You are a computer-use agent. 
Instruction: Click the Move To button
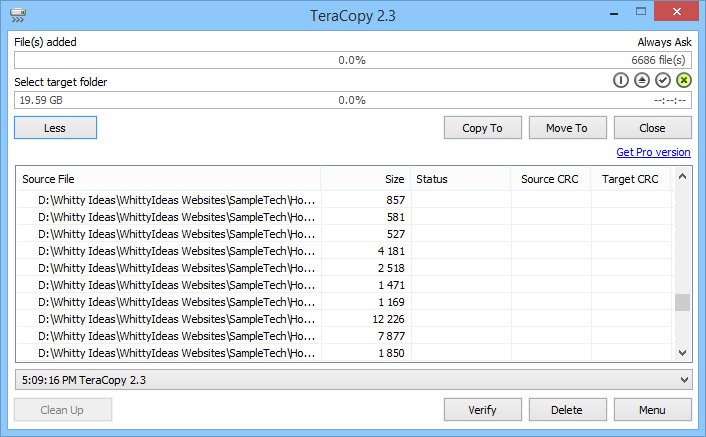click(x=567, y=128)
